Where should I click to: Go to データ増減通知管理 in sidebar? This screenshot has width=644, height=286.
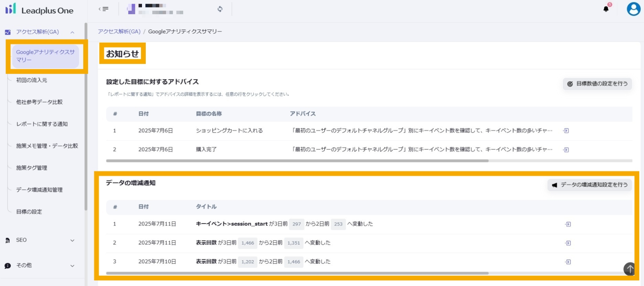point(39,190)
